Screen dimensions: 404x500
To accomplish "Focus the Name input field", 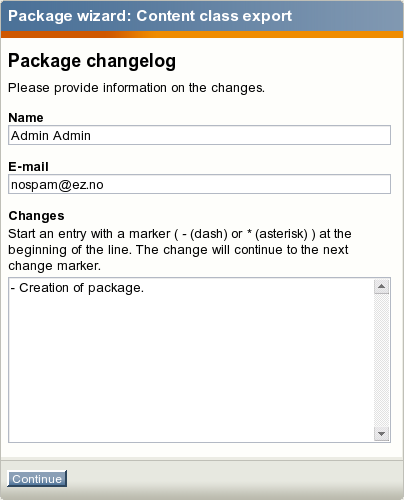I will 199,135.
